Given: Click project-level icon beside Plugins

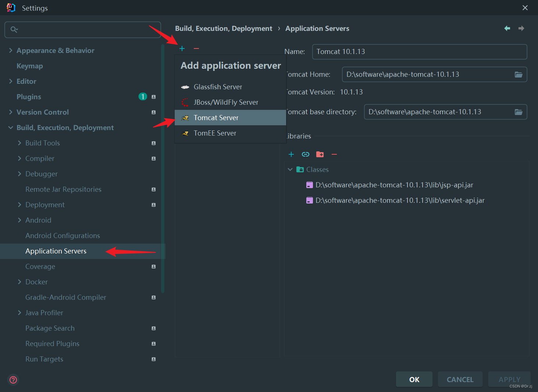Looking at the screenshot, I should tap(154, 97).
